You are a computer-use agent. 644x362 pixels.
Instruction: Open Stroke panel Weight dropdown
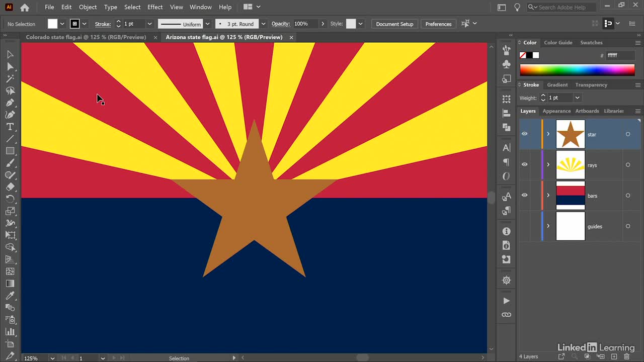point(578,98)
